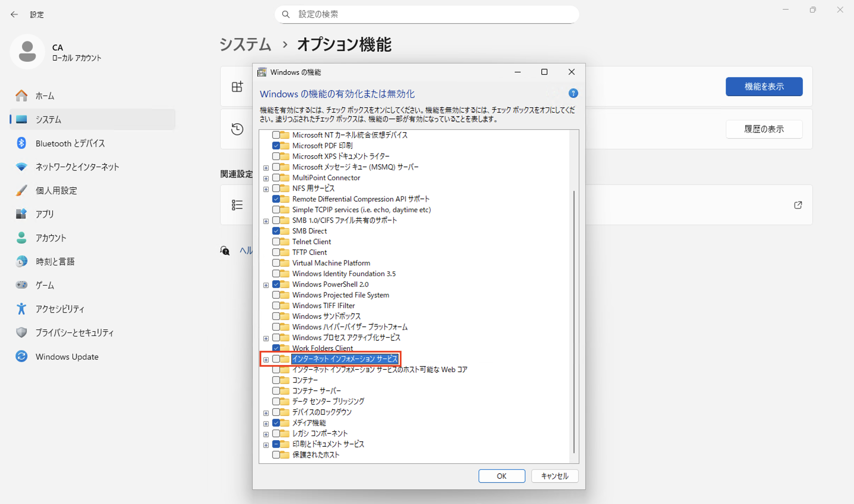Click the 履歴の表示 button

764,129
